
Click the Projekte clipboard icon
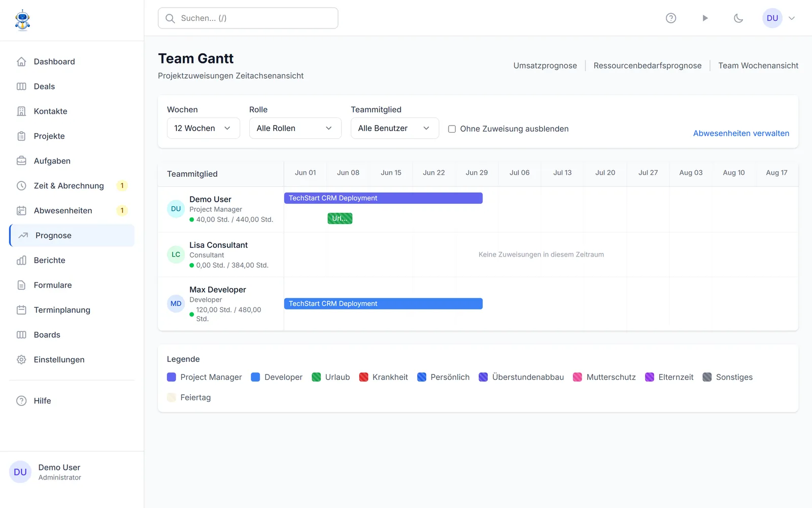21,136
